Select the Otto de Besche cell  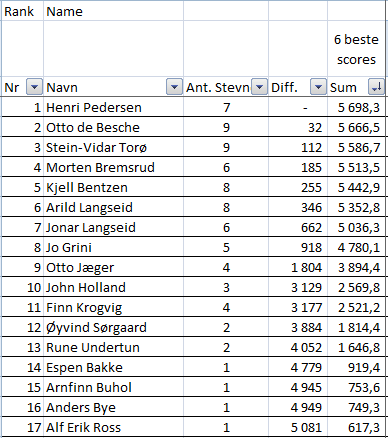click(113, 127)
